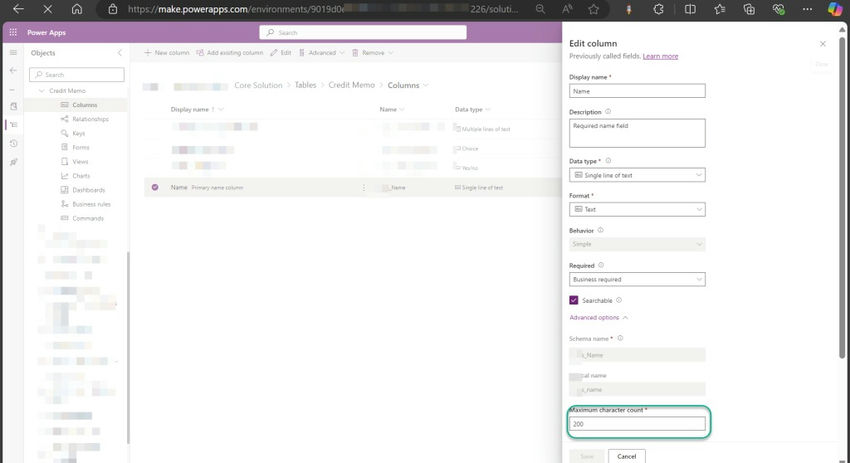Open the Copilot icon in the browser
Screen dimensions: 850x463
[835, 9]
